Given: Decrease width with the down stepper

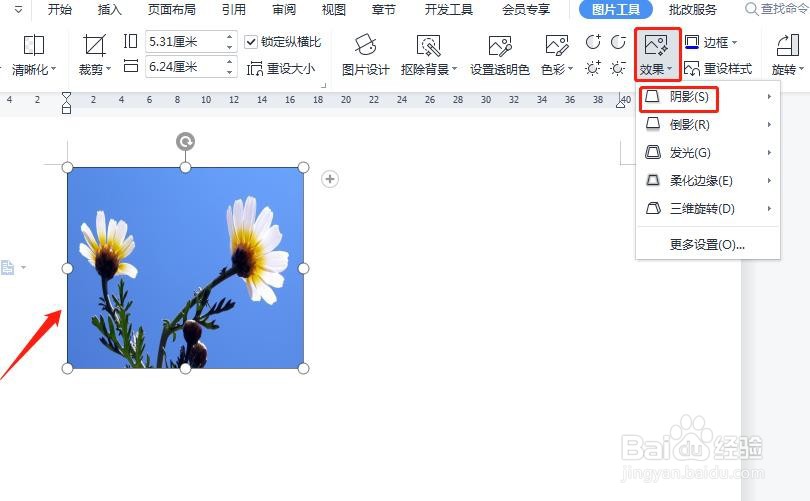Looking at the screenshot, I should (230, 72).
